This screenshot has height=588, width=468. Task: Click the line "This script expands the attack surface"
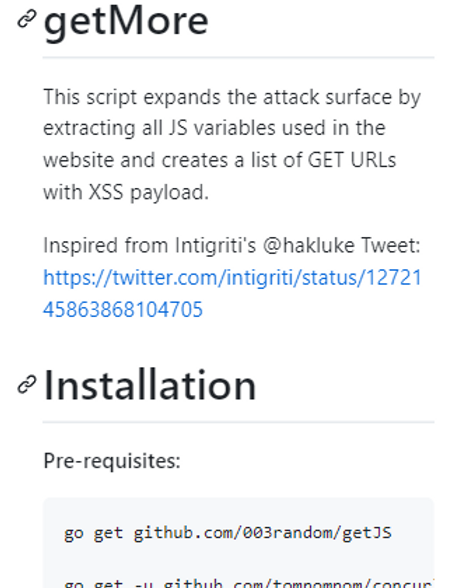point(218,97)
